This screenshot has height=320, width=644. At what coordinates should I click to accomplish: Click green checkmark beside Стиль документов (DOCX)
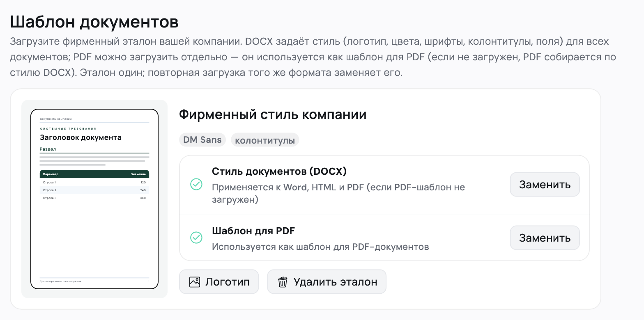196,184
